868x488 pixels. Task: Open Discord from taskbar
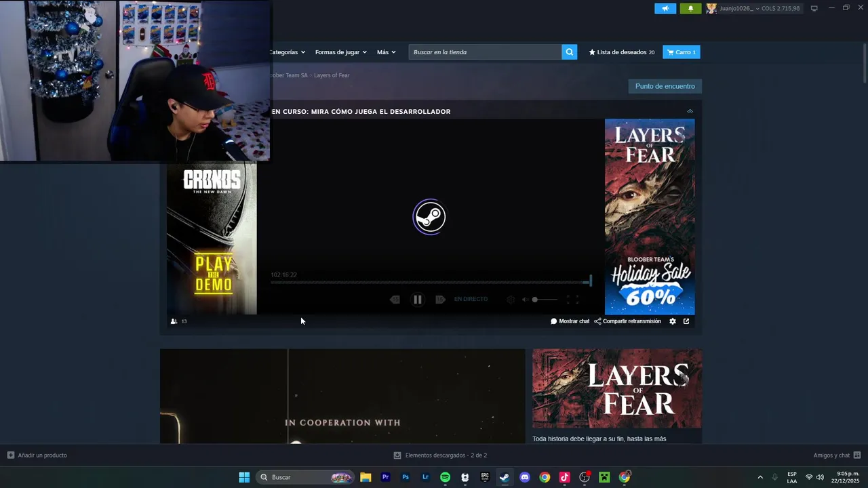(x=524, y=477)
